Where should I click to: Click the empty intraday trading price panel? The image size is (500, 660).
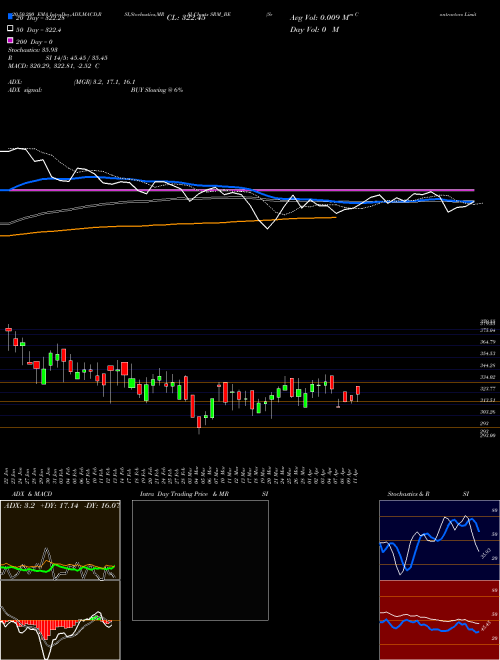tap(200, 560)
